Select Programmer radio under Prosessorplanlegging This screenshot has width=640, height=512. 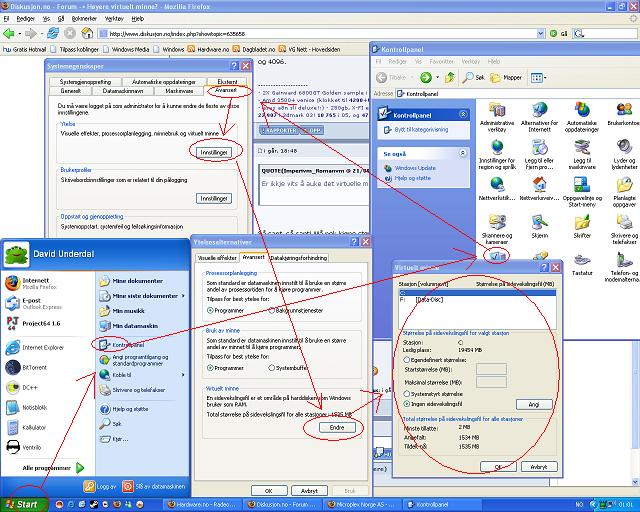(210, 311)
